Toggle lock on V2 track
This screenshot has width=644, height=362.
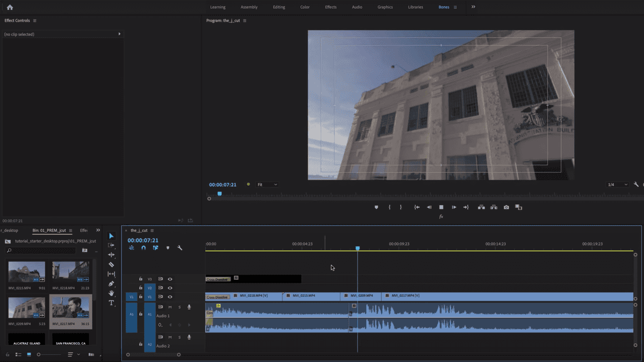[141, 288]
